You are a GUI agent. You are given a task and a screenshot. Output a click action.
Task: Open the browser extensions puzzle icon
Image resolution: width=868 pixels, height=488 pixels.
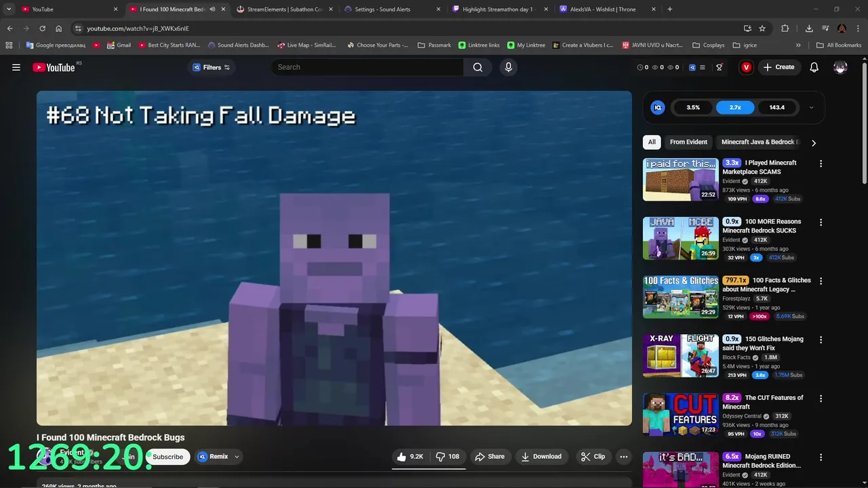pos(785,28)
